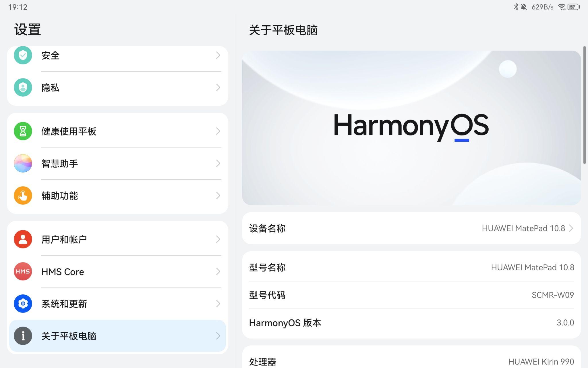Tap the hourglass Digital Balance icon
The width and height of the screenshot is (588, 368).
pos(23,131)
